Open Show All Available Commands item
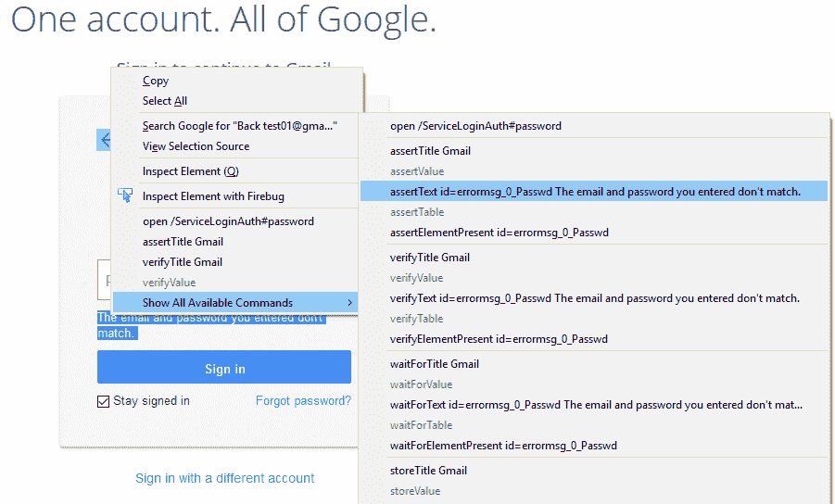The height and width of the screenshot is (504, 835). (234, 302)
